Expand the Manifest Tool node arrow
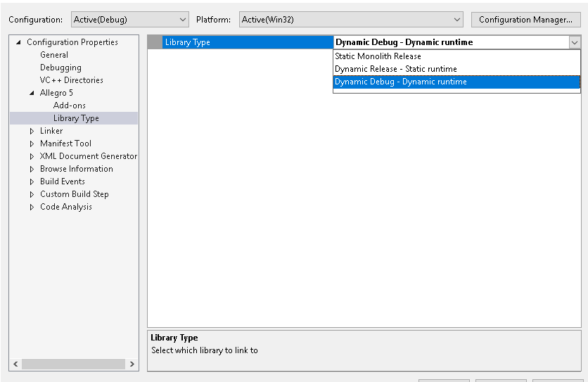This screenshot has width=588, height=382. coord(32,144)
